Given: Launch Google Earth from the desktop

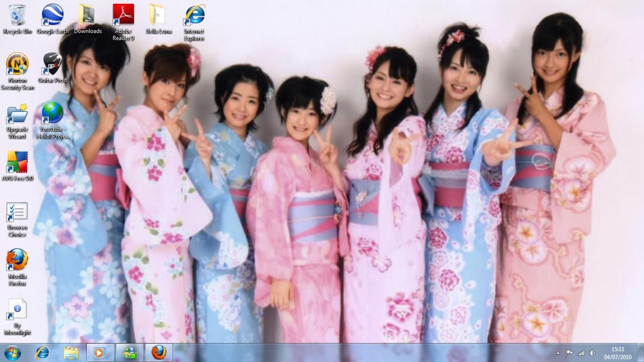Looking at the screenshot, I should [53, 16].
